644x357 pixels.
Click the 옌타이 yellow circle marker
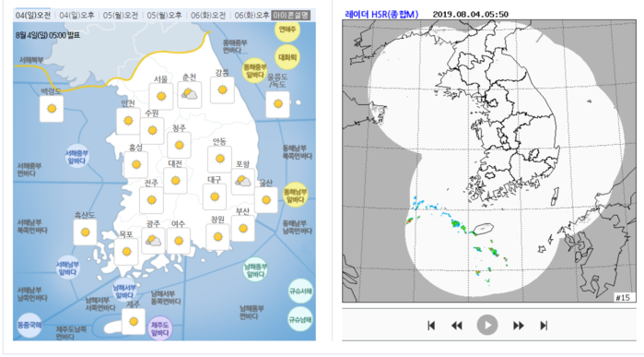pyautogui.click(x=287, y=30)
